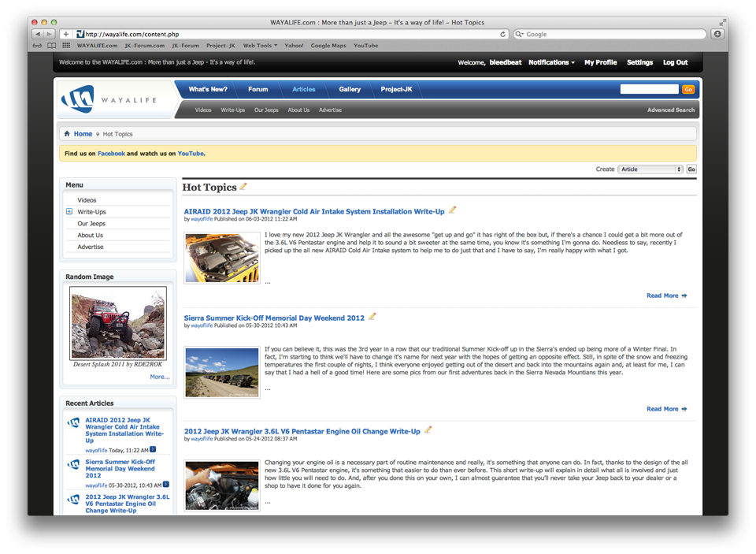Go to Sierra Summer recent article arrow icon
756x554 pixels.
166,485
